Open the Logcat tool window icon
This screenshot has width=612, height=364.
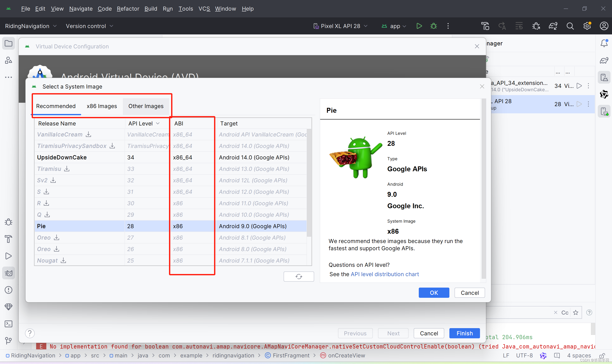pos(9,273)
